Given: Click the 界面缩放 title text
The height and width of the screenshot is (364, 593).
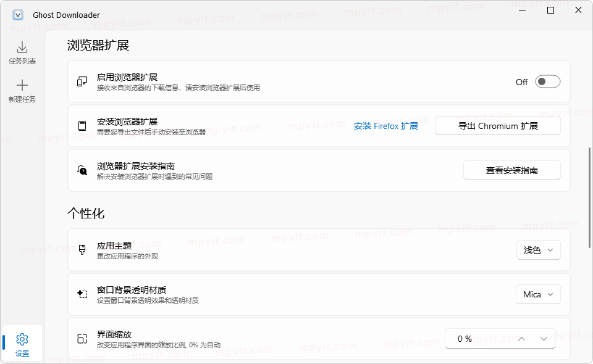Looking at the screenshot, I should pos(114,334).
